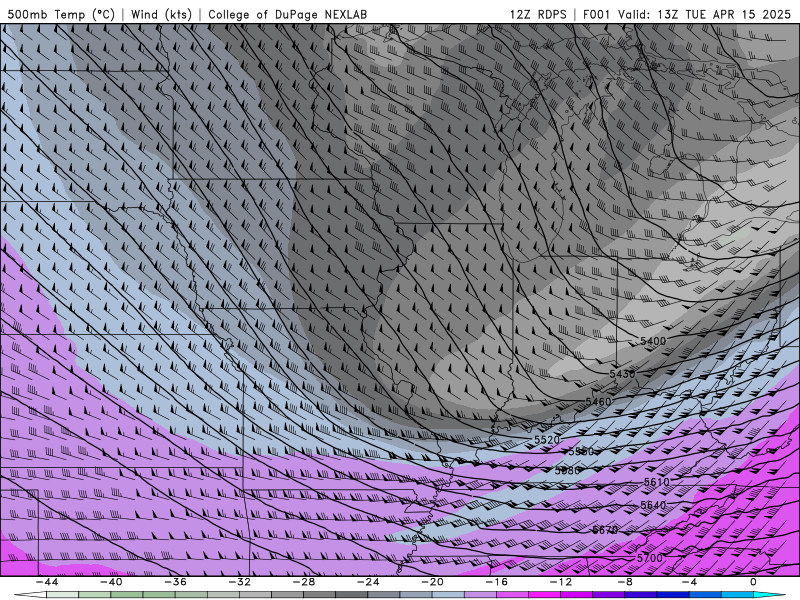This screenshot has height=600, width=800.
Task: Click the 5460 height contour label
Action: pos(598,402)
